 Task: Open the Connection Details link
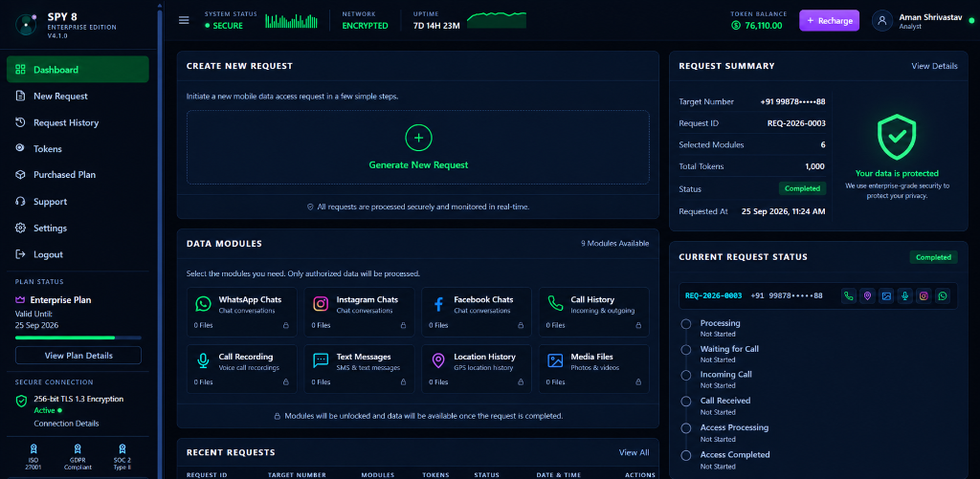point(66,424)
